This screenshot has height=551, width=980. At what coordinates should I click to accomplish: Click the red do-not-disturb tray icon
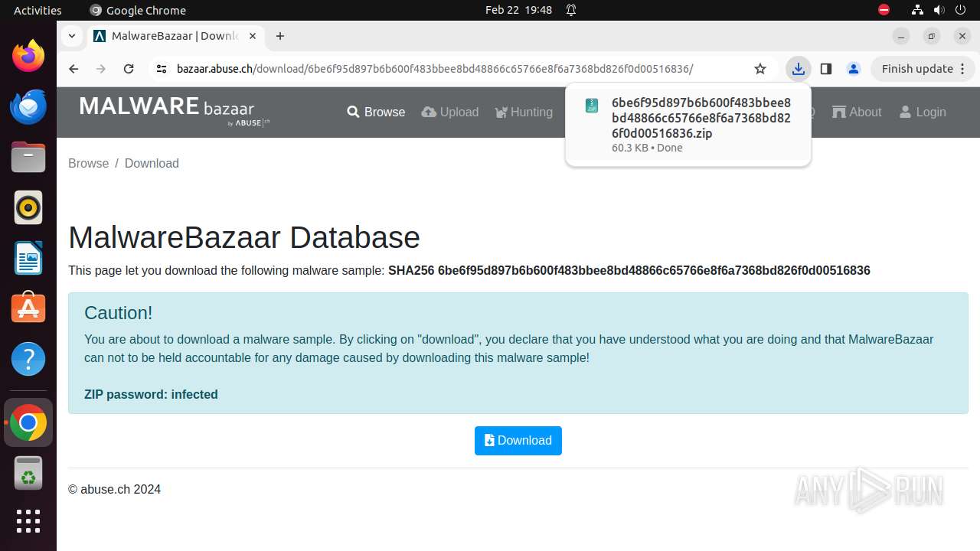tap(884, 10)
